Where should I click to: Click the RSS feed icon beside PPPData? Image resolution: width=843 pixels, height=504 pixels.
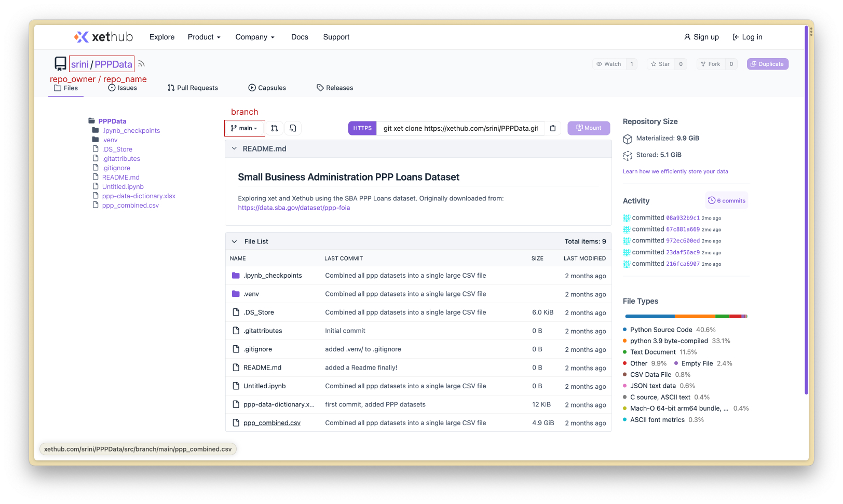pyautogui.click(x=141, y=64)
